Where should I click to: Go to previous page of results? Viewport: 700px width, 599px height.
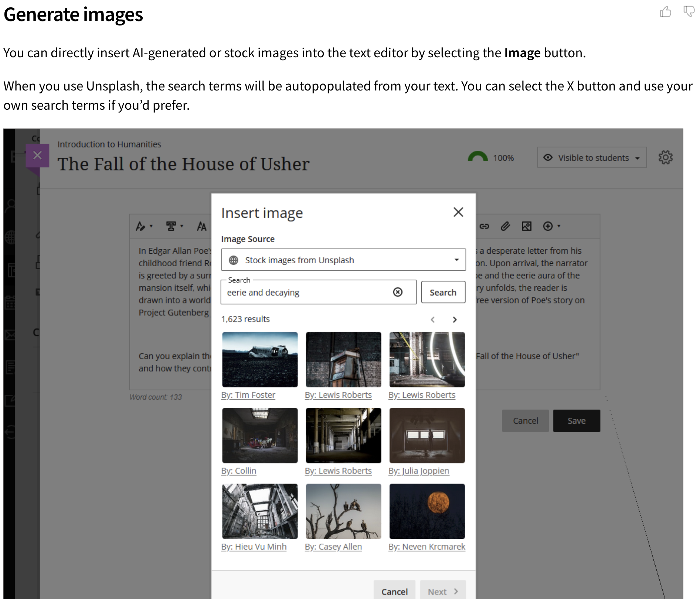[432, 319]
